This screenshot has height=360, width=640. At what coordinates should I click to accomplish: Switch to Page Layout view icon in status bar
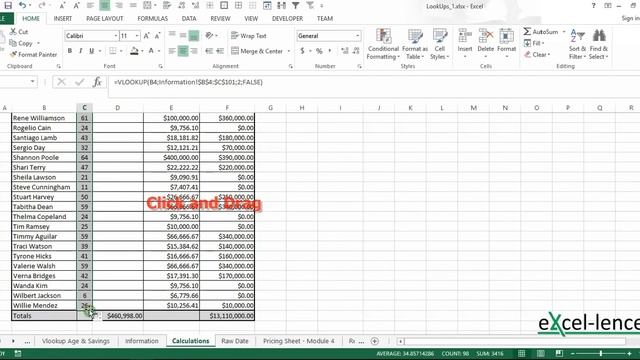click(540, 353)
